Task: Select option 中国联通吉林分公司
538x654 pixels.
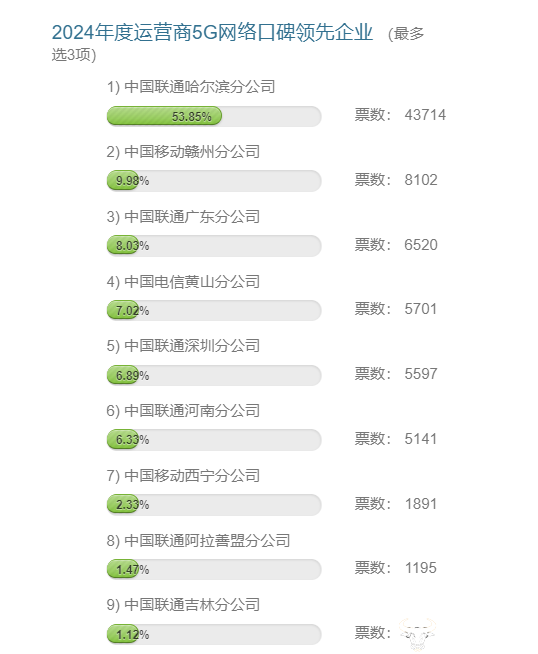Action: point(183,605)
